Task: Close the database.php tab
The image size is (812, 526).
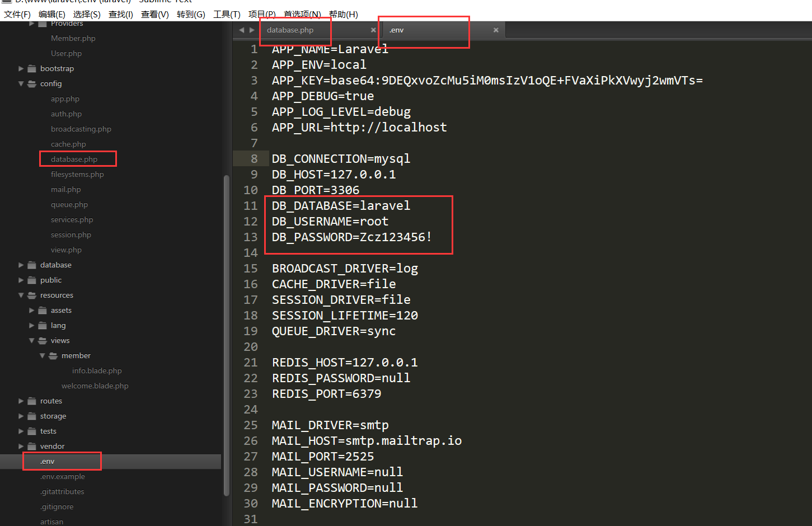Action: pos(373,30)
